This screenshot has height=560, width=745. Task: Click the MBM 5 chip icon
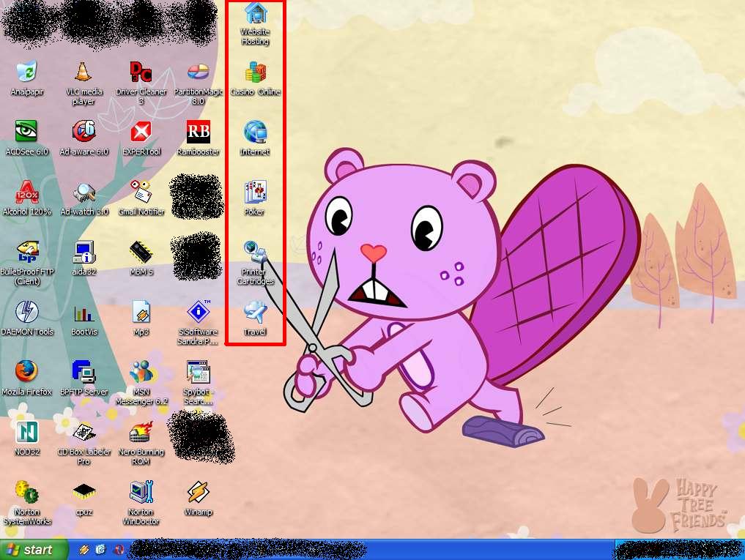[x=141, y=252]
